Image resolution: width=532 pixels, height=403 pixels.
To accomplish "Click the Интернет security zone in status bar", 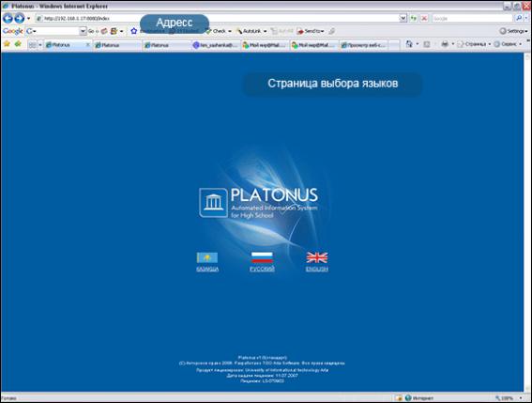I will [x=419, y=398].
